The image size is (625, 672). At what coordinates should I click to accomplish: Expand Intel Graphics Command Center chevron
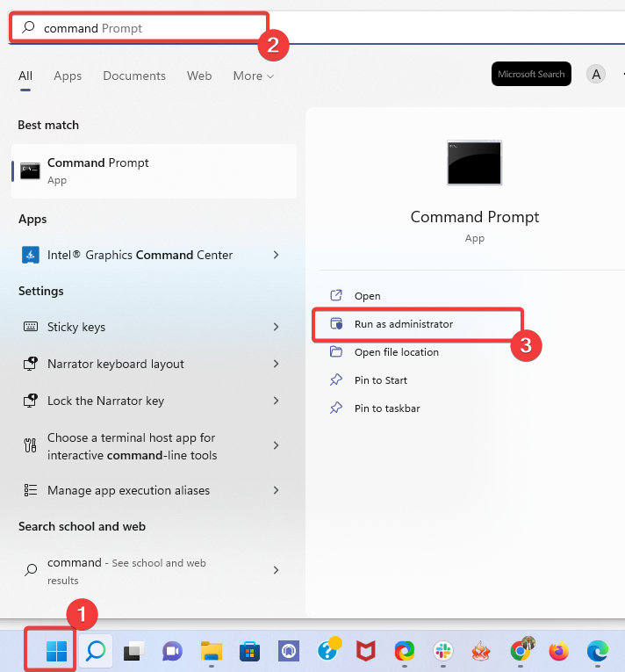tap(277, 255)
